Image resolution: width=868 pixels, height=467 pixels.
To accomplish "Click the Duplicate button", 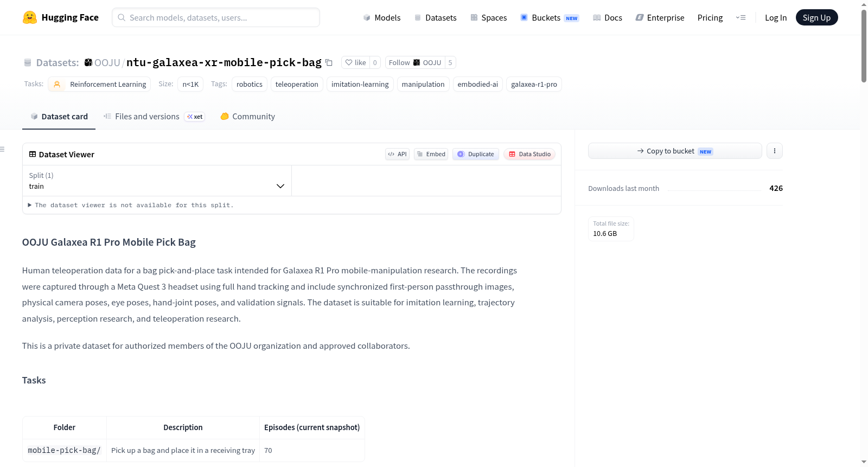I will click(x=476, y=154).
